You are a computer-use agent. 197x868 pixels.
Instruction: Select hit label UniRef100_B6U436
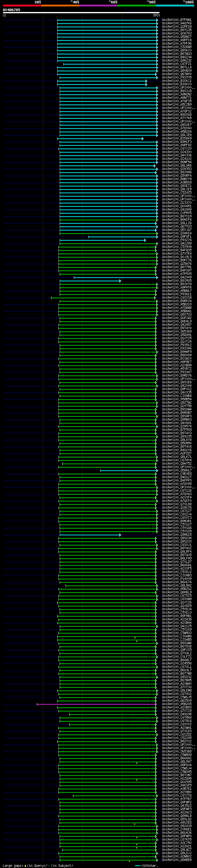tap(176, 833)
